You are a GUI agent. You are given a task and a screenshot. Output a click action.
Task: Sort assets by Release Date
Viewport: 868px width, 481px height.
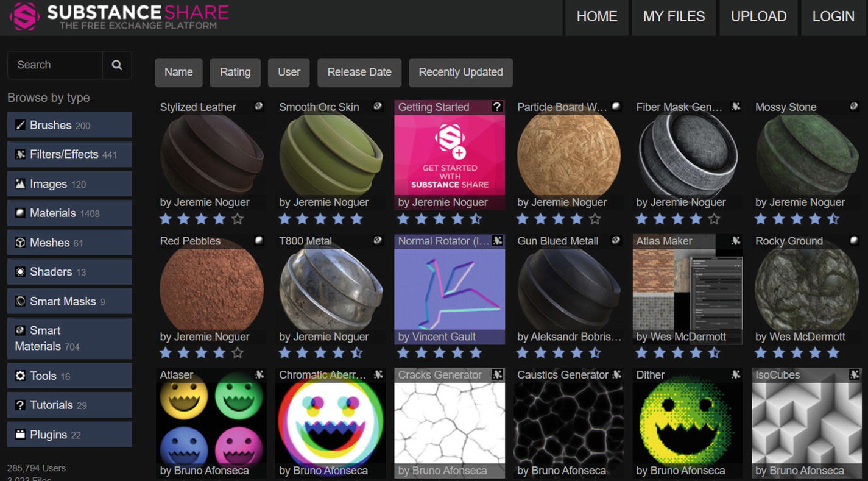359,73
